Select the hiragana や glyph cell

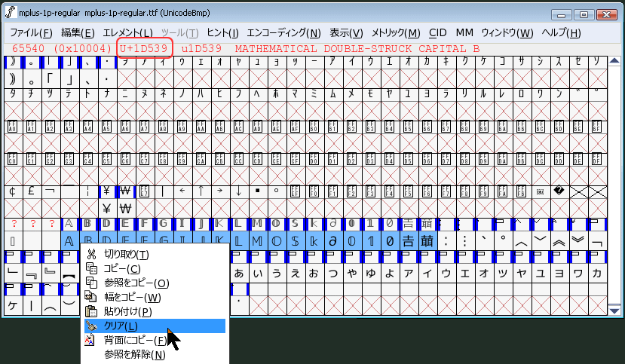351,274
